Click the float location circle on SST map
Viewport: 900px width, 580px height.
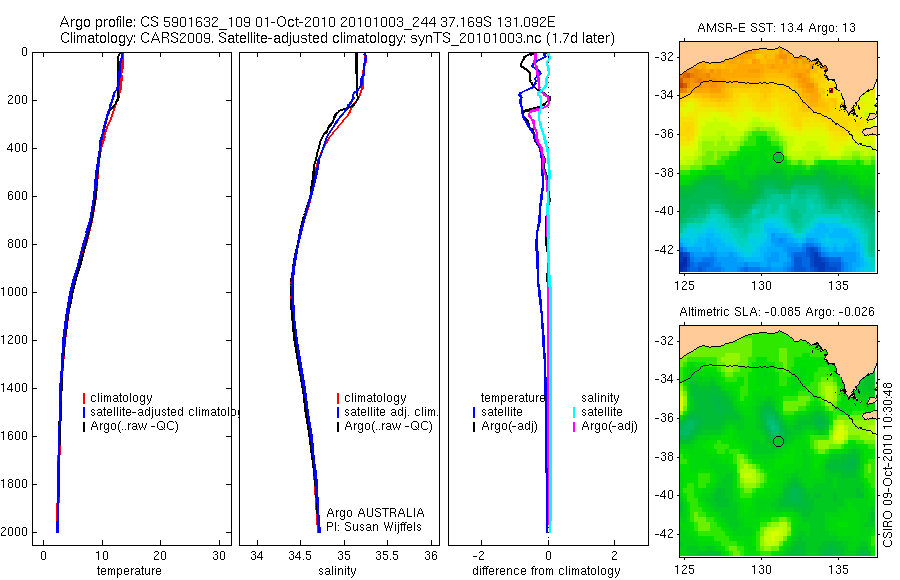point(778,157)
